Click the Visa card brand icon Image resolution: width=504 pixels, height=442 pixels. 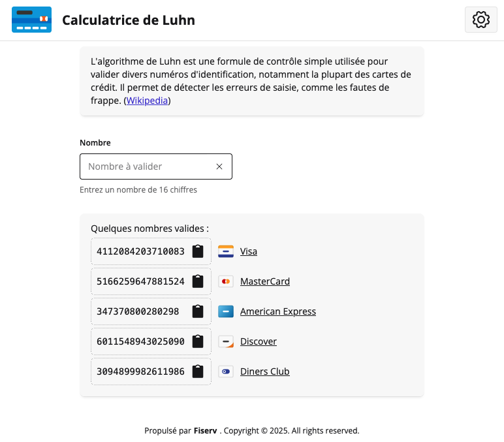226,251
